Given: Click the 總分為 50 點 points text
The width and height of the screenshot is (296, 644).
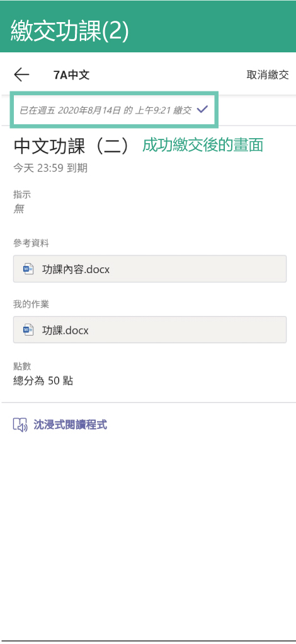Looking at the screenshot, I should tap(43, 381).
